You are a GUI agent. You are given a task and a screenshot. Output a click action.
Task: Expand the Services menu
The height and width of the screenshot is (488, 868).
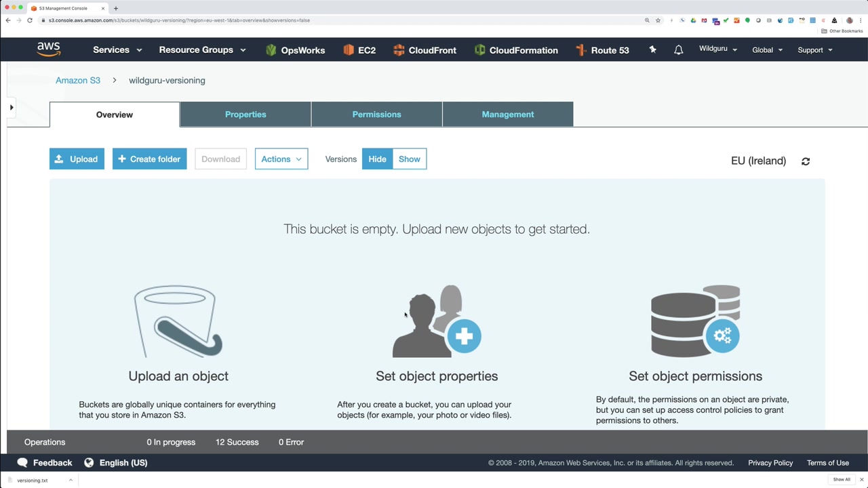pos(117,50)
